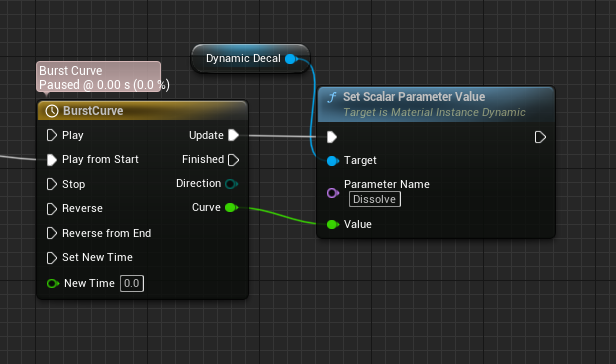Select the Set Scalar Parameter Value title

click(x=414, y=97)
